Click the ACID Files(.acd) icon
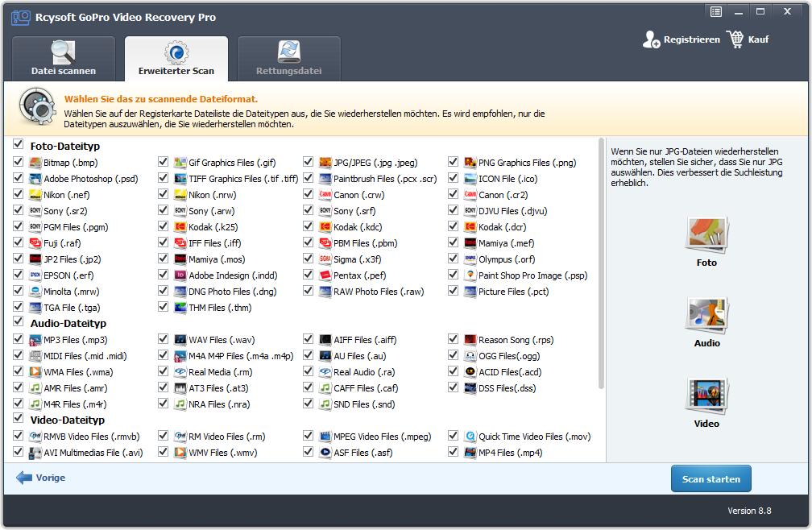This screenshot has height=530, width=812. click(470, 371)
